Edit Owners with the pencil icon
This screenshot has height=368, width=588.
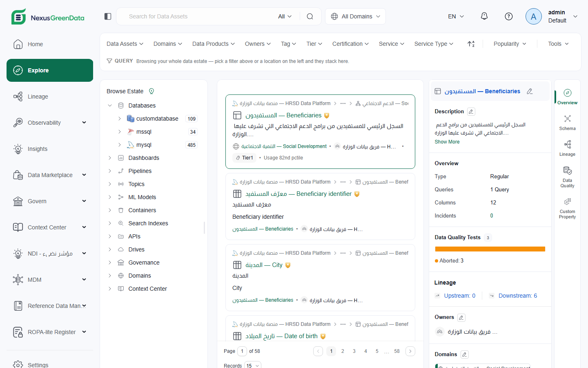pyautogui.click(x=461, y=317)
